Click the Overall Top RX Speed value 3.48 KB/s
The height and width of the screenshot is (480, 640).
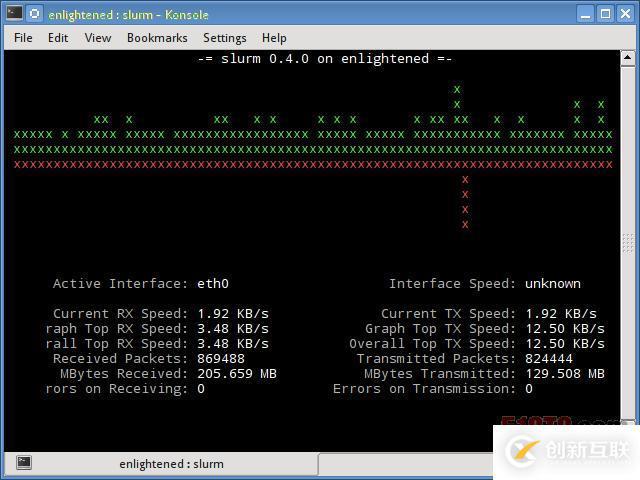point(233,344)
